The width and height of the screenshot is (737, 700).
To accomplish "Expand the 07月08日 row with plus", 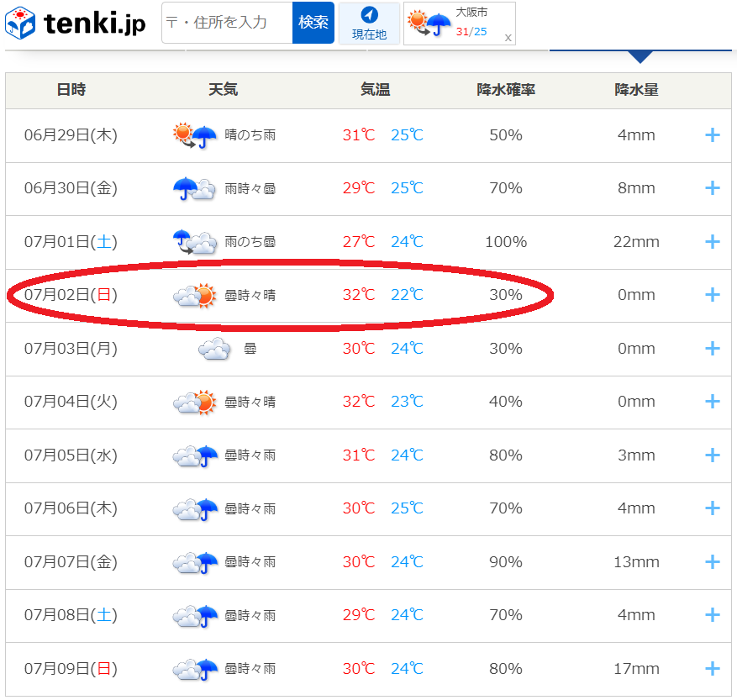I will tap(713, 615).
